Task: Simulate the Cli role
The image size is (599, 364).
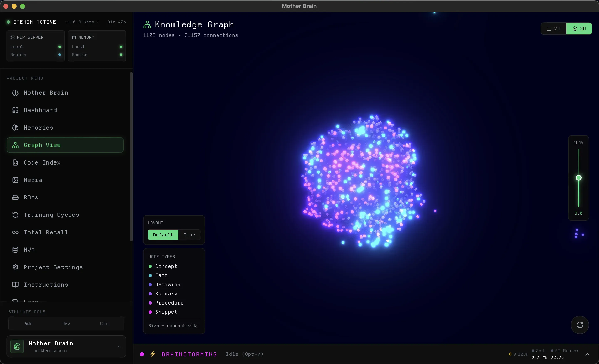Action: click(x=104, y=323)
